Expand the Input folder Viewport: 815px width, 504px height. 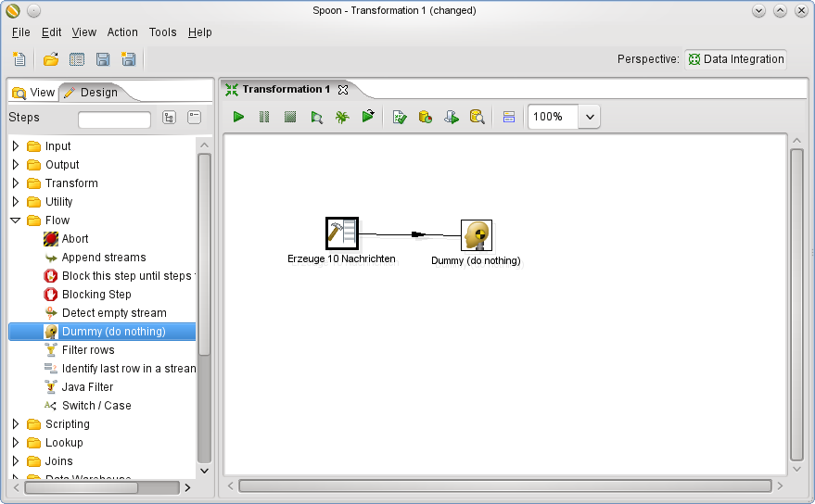16,146
